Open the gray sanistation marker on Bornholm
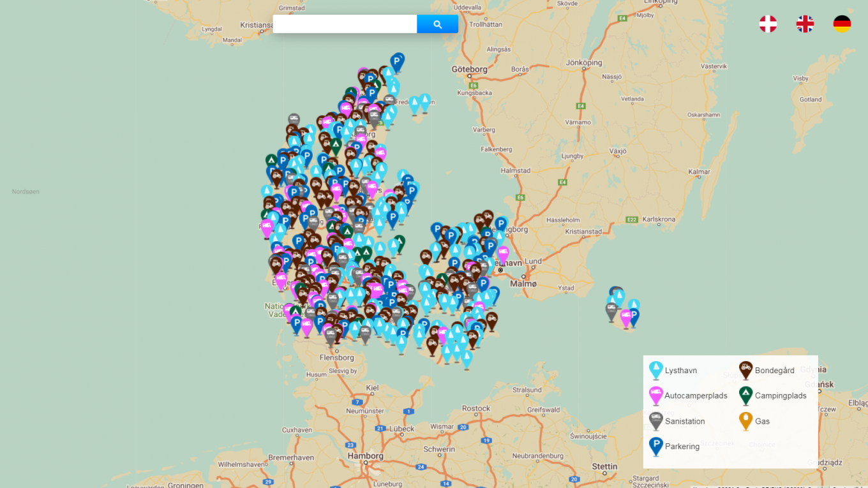The height and width of the screenshot is (488, 868). pos(611,311)
